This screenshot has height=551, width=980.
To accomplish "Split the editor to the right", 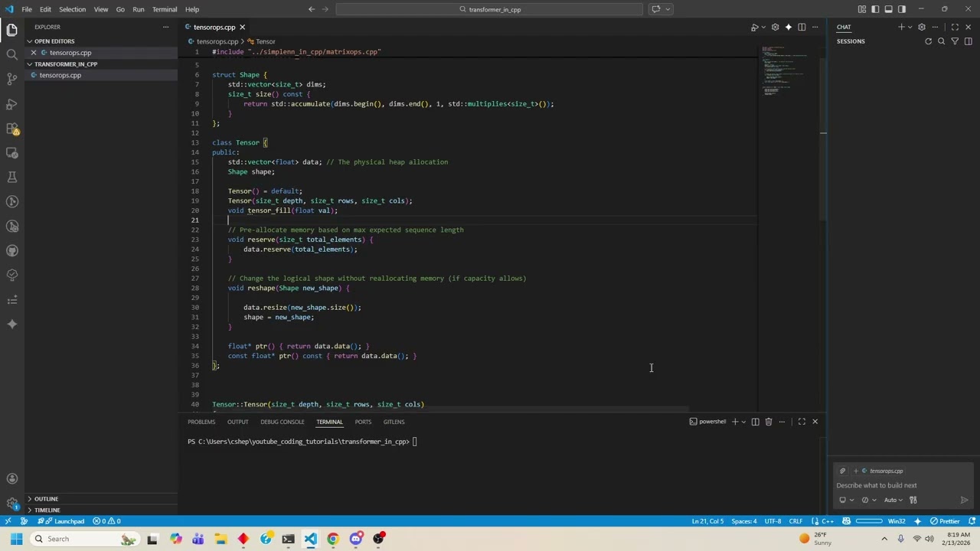I will tap(802, 28).
